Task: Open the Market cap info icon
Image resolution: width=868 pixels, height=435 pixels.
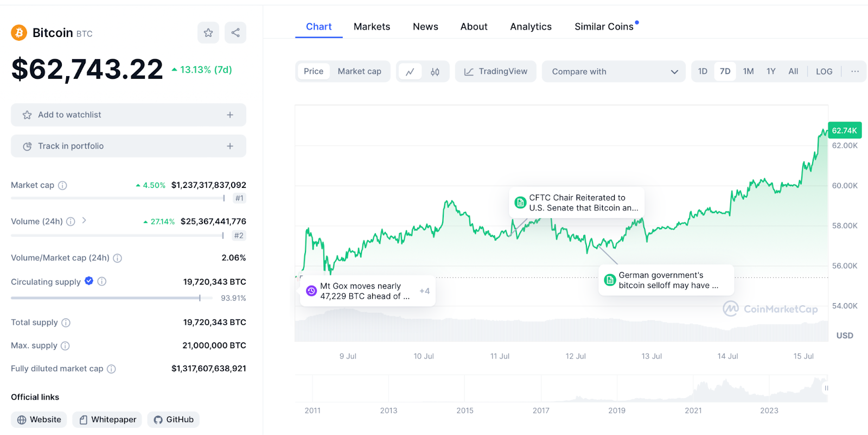Action: [62, 185]
